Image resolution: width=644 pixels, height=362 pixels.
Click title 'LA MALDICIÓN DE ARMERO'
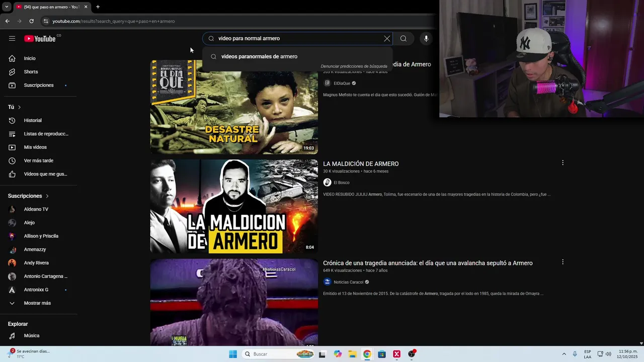(361, 164)
